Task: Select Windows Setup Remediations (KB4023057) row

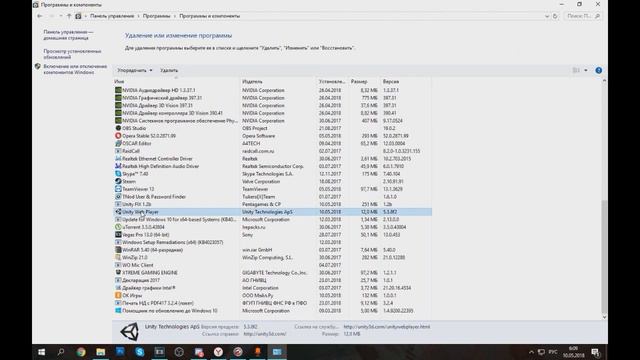Action: pos(272,242)
